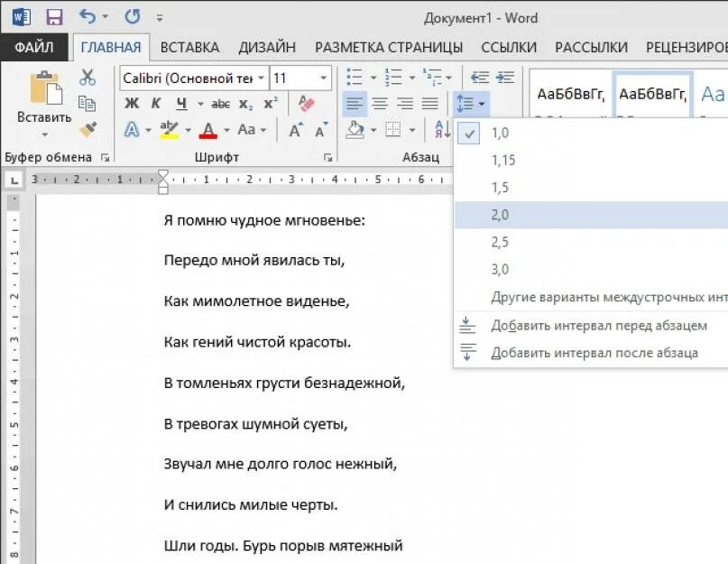
Task: Click the Cut scissors icon
Action: pyautogui.click(x=88, y=78)
